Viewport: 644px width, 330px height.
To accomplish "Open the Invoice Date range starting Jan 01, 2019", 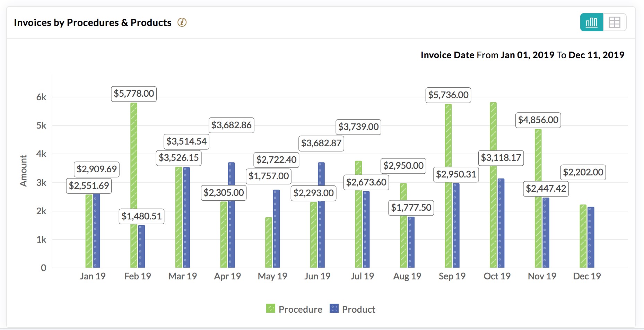I will coord(526,55).
